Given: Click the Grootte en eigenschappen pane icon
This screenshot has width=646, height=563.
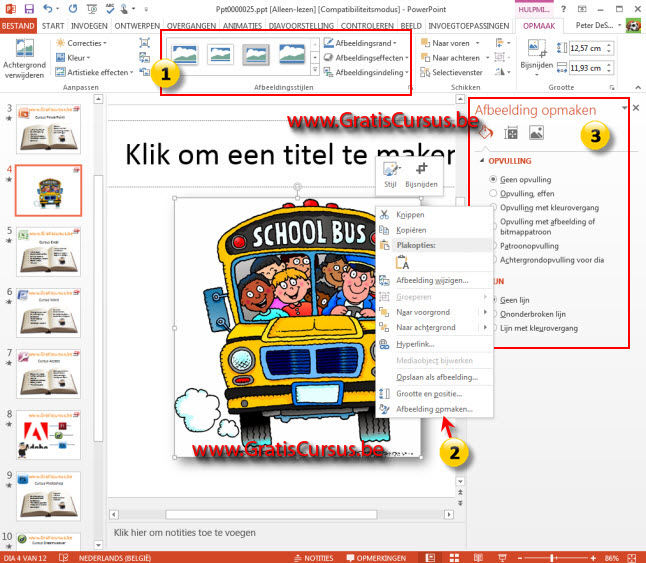Looking at the screenshot, I should point(511,133).
